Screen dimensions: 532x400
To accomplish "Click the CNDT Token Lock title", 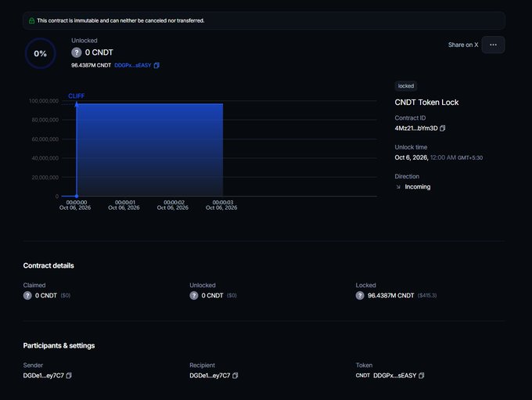I will pos(426,103).
